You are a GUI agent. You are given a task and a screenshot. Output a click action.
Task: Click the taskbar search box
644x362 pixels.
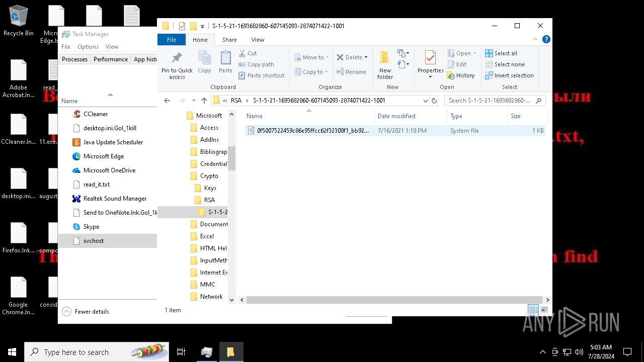(97, 352)
